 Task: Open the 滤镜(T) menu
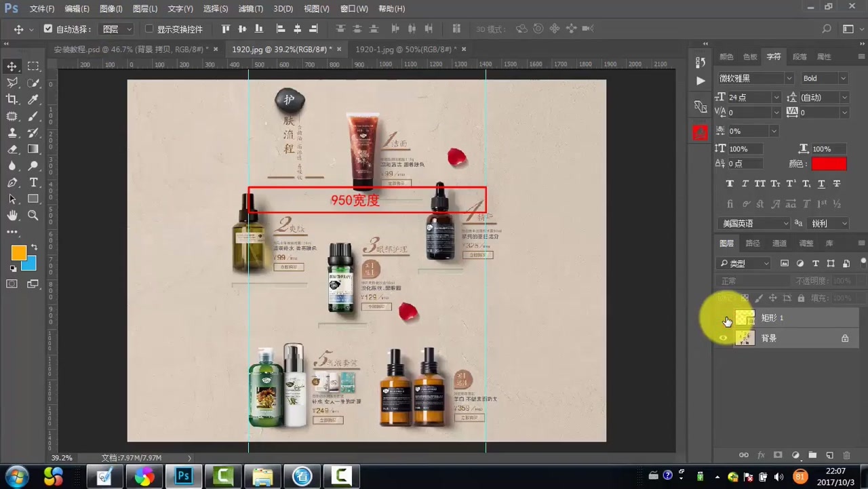pos(251,9)
